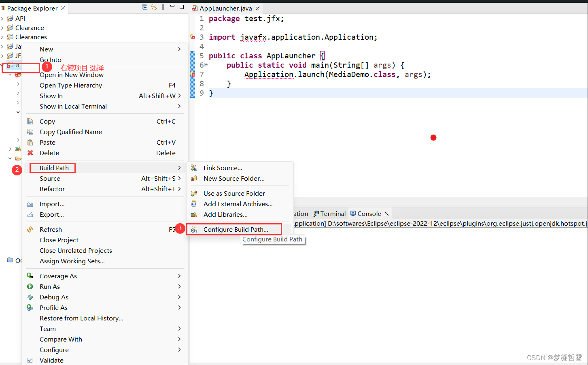Switch to the Terminal tab

[x=333, y=214]
